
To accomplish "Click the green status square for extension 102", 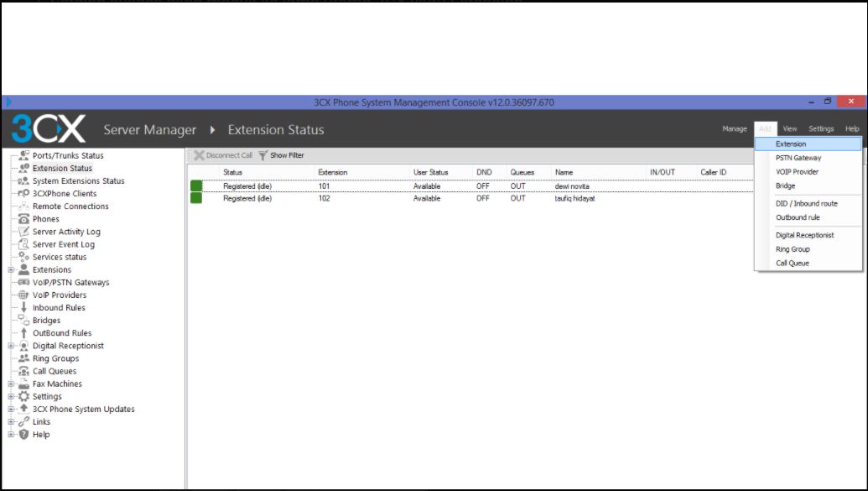I will [196, 198].
